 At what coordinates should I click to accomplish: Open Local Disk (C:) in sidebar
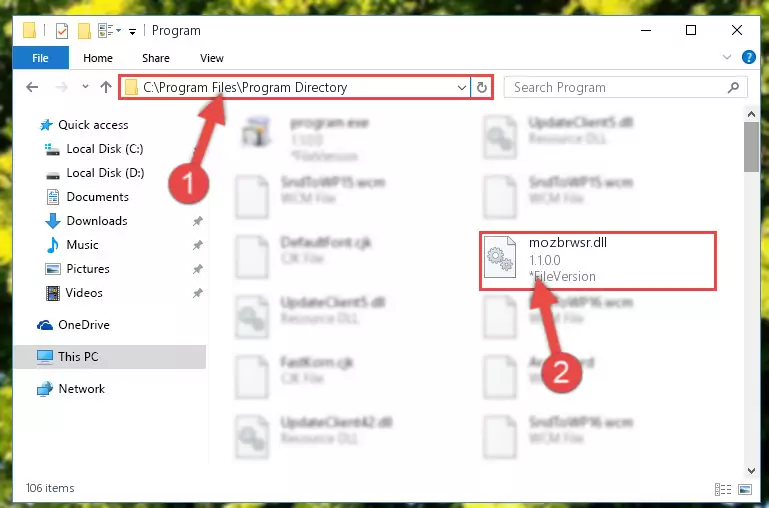coord(104,149)
